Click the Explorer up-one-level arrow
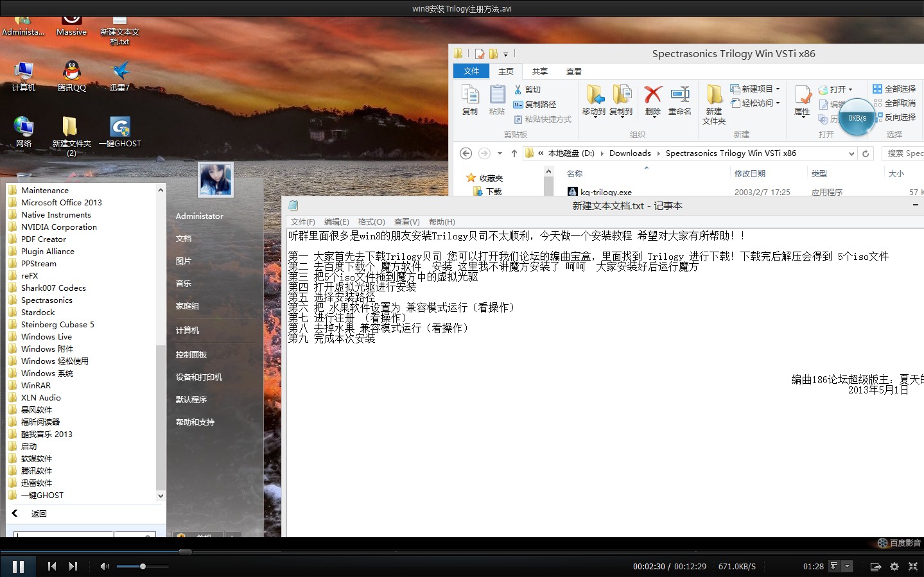The height and width of the screenshot is (577, 924). coord(514,153)
